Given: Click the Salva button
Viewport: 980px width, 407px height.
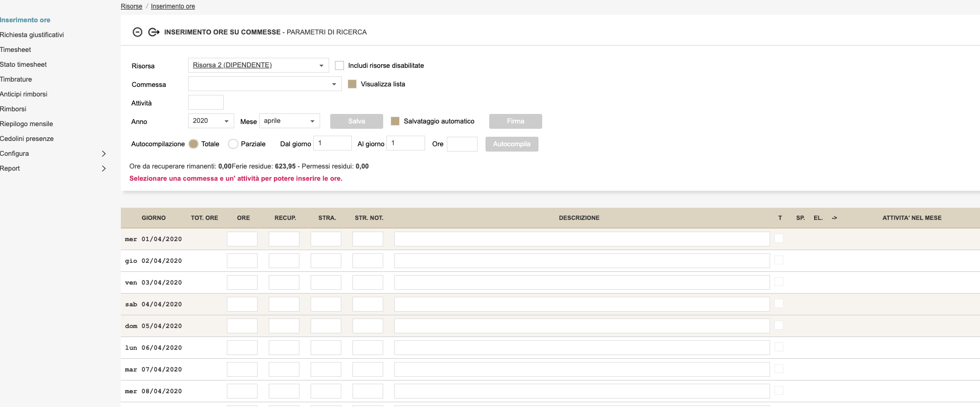Looking at the screenshot, I should (356, 121).
